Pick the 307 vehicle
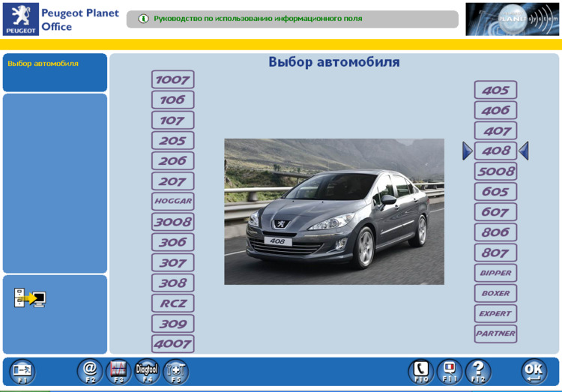This screenshot has height=392, width=562. pyautogui.click(x=173, y=262)
